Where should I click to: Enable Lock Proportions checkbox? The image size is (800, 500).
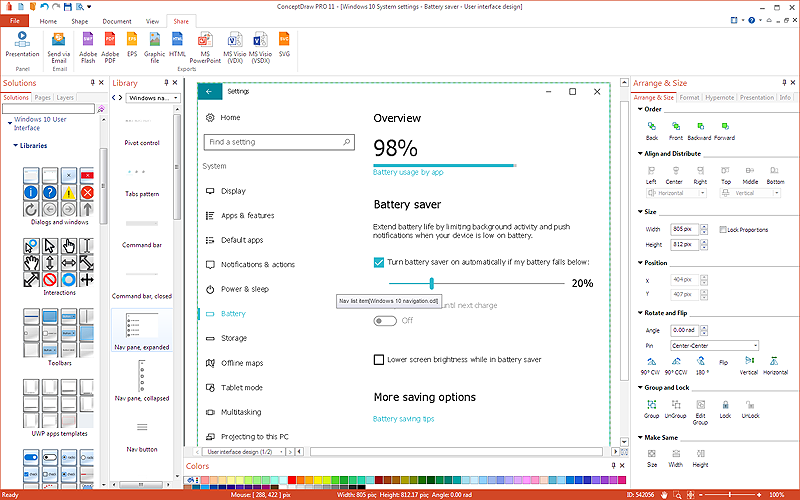pos(724,230)
